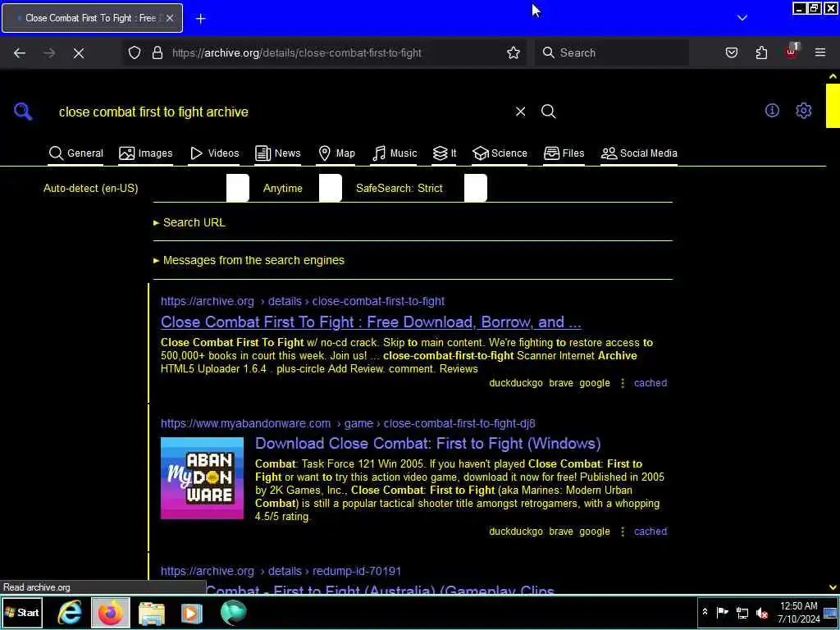The height and width of the screenshot is (630, 840).
Task: Click the browser back arrow
Action: 20,52
